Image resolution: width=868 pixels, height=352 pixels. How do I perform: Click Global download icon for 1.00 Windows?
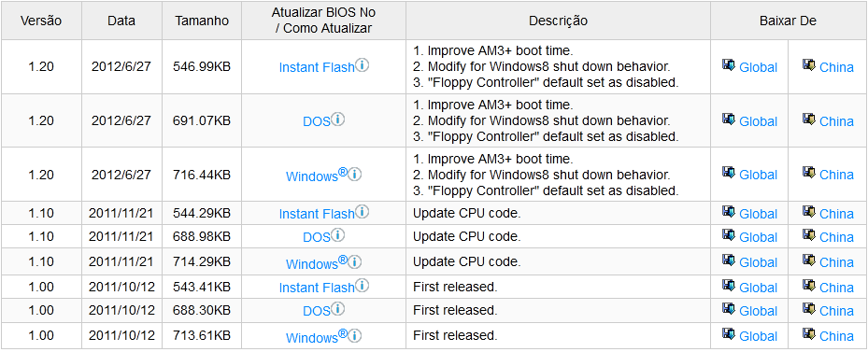click(729, 334)
